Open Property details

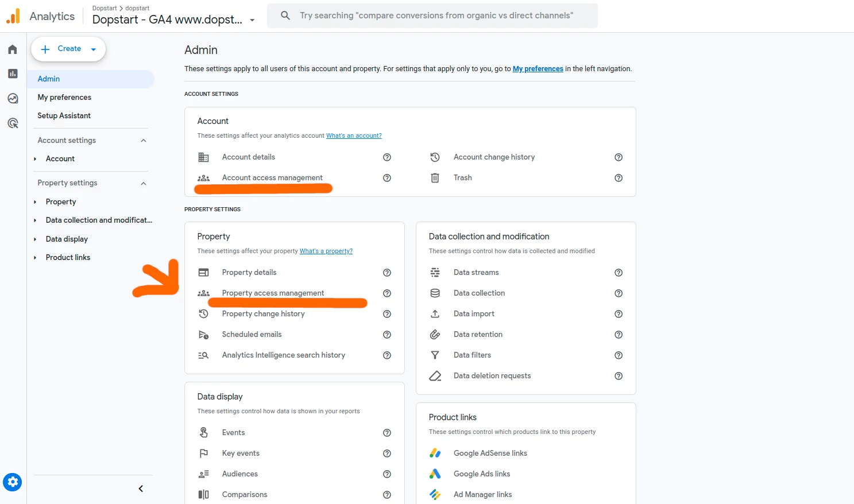[249, 273]
